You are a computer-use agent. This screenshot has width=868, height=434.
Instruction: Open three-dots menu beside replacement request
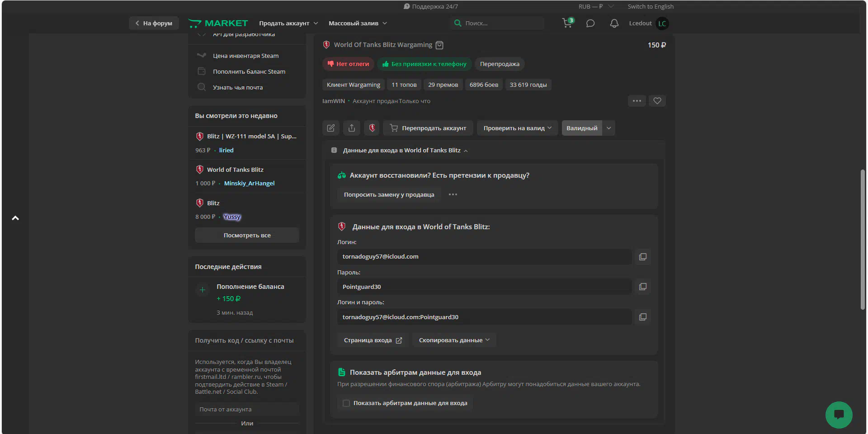pos(453,194)
